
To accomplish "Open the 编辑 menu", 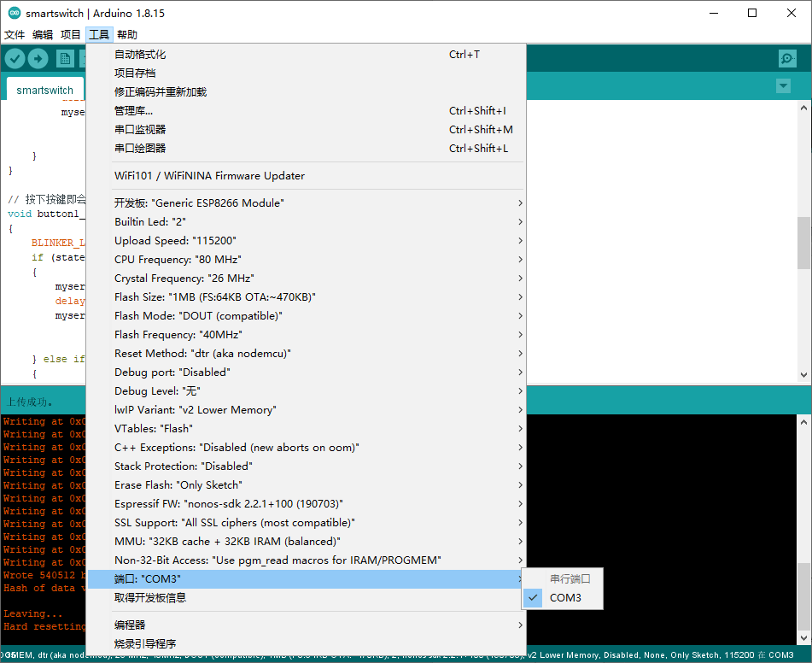I will point(43,35).
